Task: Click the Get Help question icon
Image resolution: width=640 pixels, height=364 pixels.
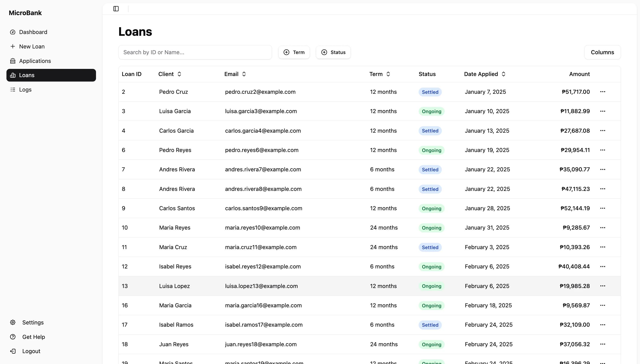Action: (13, 337)
